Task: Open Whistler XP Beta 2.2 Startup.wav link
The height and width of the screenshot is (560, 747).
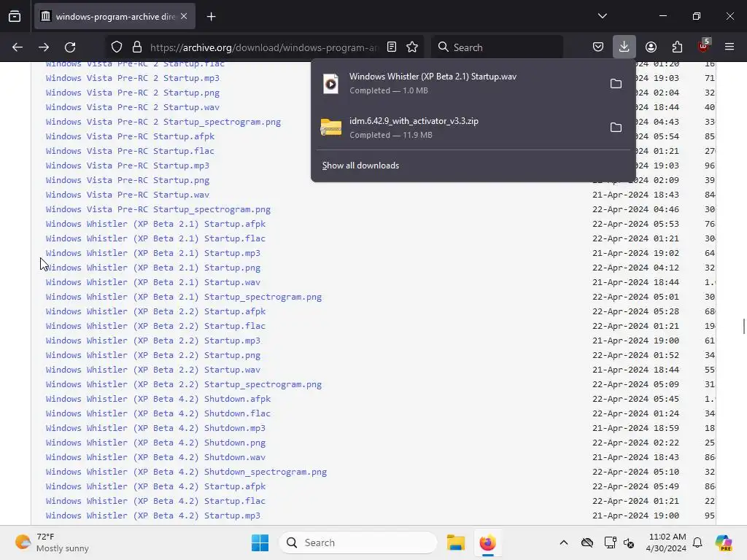Action: point(153,370)
